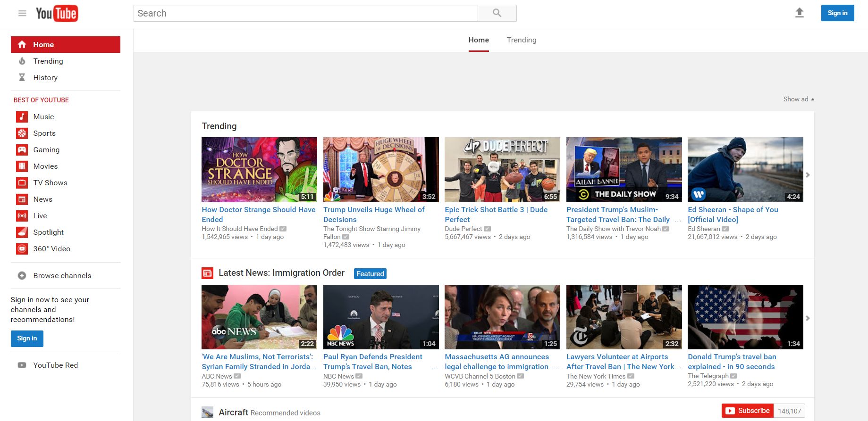Click the Search input field
Screen dimensions: 868x421
click(x=305, y=13)
